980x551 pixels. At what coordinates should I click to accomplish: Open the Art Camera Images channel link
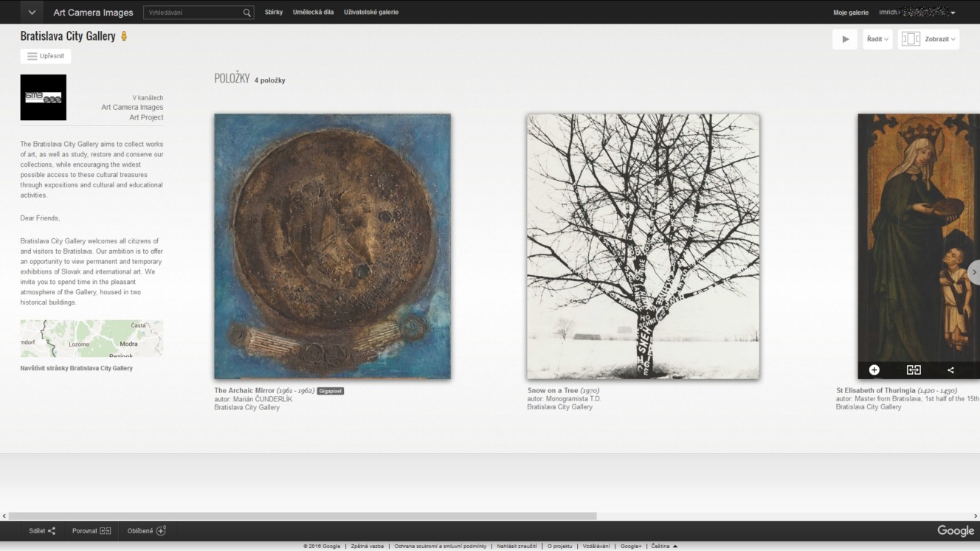pos(132,108)
